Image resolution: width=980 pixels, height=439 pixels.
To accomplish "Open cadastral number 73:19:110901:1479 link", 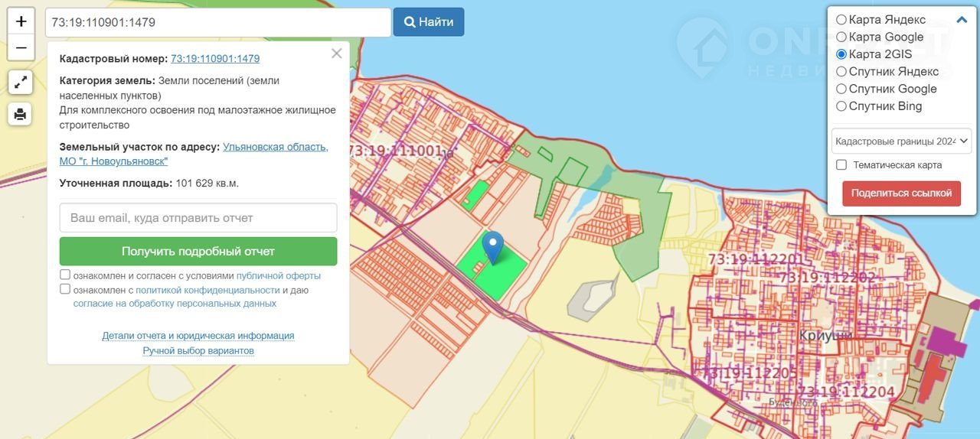I will [x=215, y=59].
